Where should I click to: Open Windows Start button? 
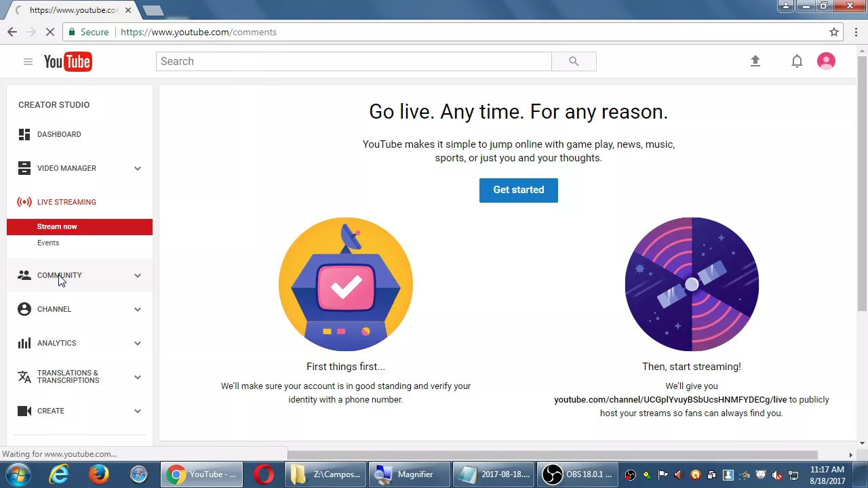pyautogui.click(x=18, y=474)
